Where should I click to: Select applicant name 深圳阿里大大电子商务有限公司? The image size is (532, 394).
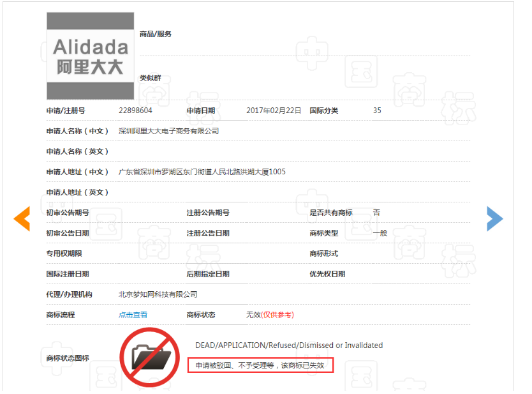pos(168,131)
